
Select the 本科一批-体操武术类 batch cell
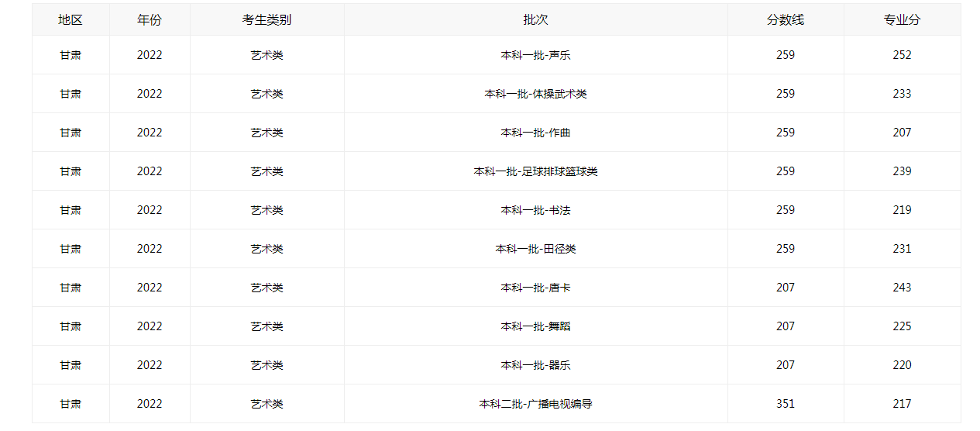[535, 94]
